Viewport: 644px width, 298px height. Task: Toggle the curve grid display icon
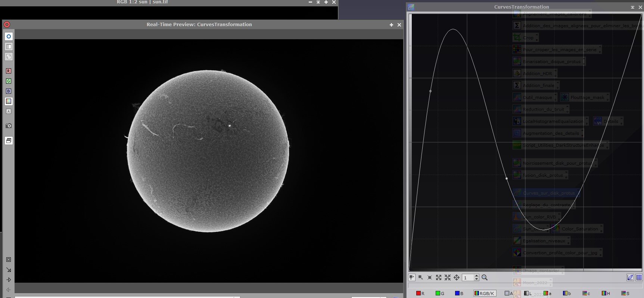point(639,277)
